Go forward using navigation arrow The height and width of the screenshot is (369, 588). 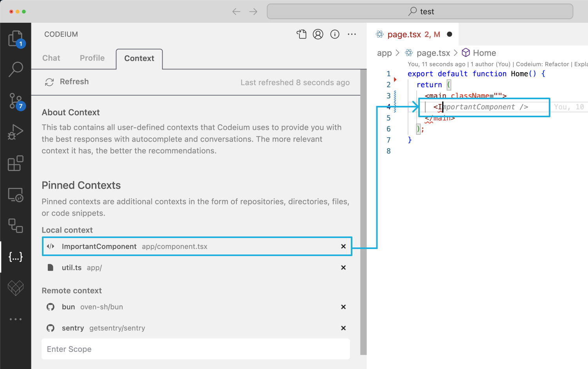click(x=253, y=12)
